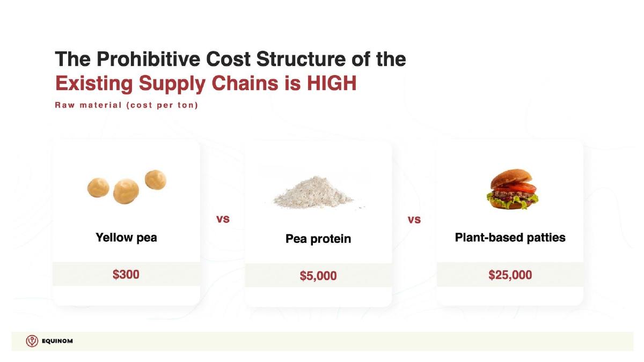The width and height of the screenshot is (644, 362).
Task: Click the Plant-based patties card bottom area
Action: click(510, 295)
